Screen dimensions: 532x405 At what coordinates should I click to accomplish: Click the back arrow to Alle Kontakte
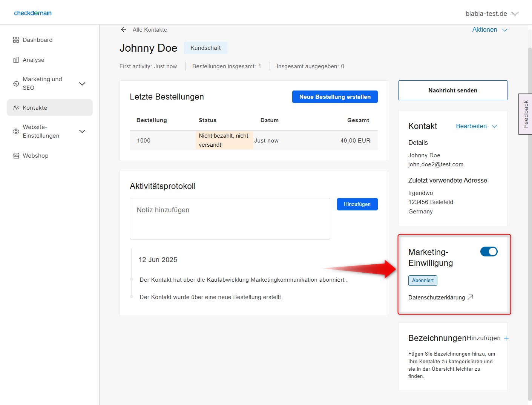click(123, 30)
